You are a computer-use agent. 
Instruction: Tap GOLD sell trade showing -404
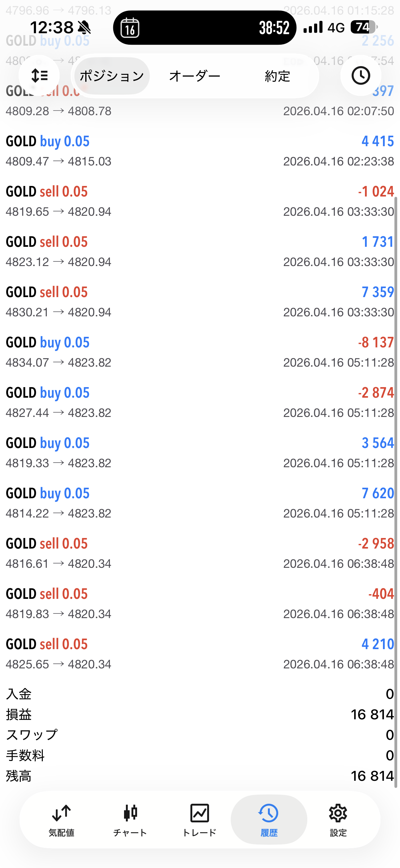[200, 604]
